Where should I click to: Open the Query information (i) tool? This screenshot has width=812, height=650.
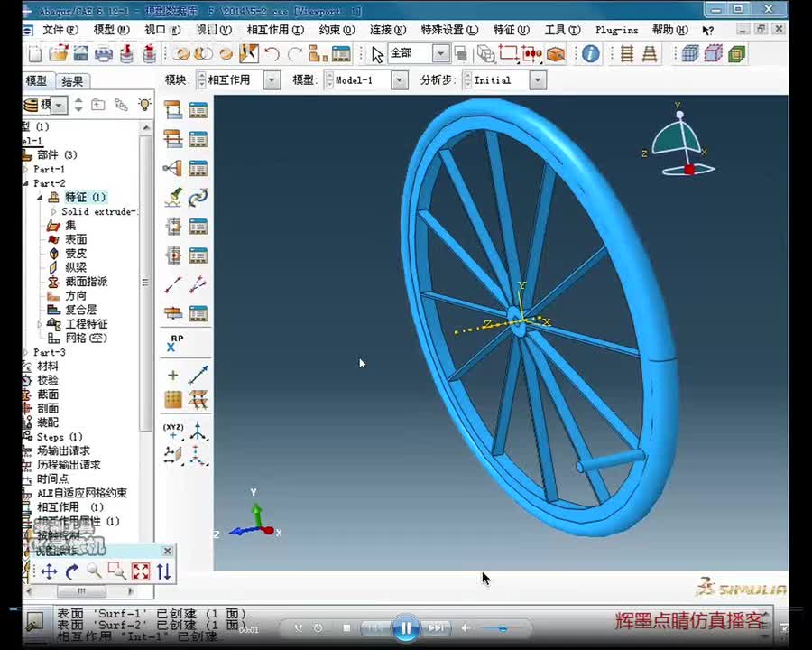pyautogui.click(x=590, y=54)
